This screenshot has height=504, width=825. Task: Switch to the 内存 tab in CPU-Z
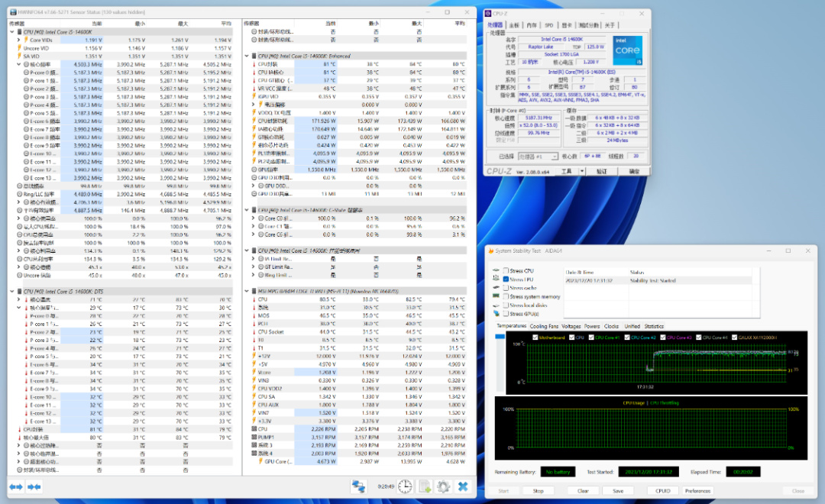[532, 25]
